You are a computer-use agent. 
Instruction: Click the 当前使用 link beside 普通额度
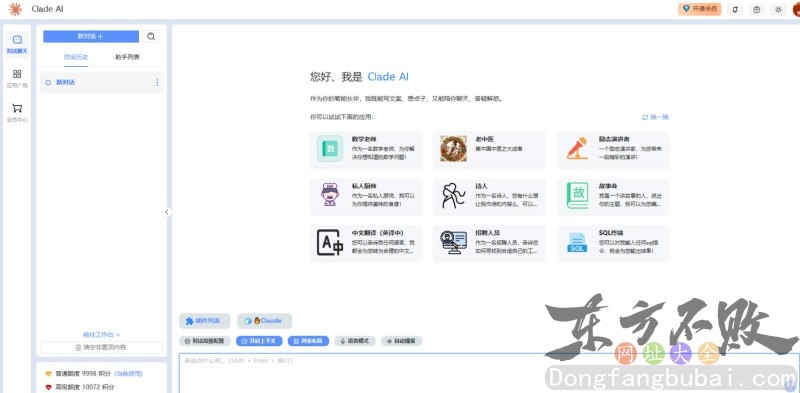tap(128, 374)
